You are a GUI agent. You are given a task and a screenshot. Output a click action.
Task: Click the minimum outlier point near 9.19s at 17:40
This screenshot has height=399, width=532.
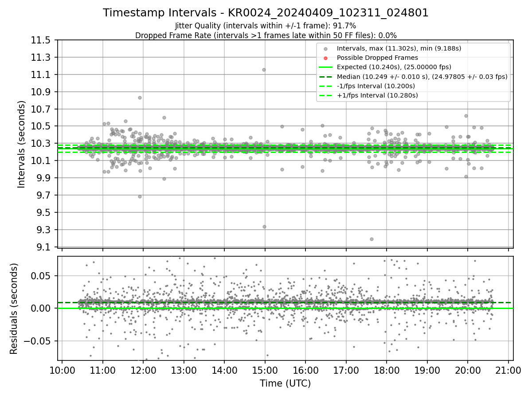[x=372, y=239]
